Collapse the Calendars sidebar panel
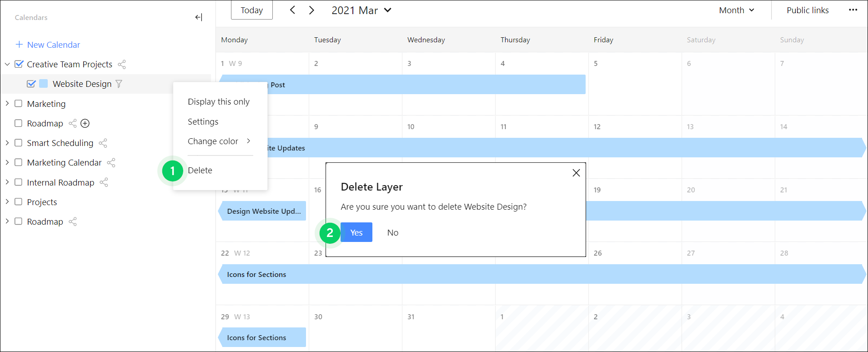 198,17
